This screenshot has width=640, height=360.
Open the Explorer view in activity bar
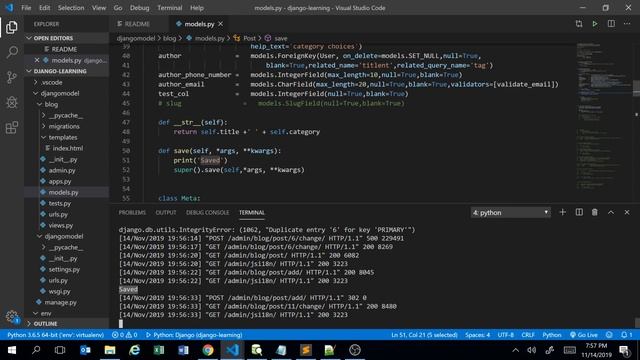tap(12, 27)
